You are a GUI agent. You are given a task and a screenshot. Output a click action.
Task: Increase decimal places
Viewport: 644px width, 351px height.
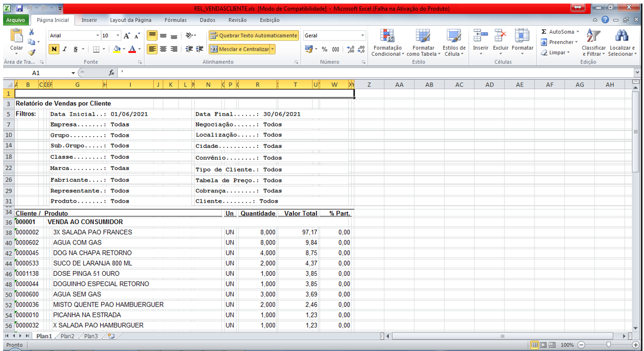(351, 49)
